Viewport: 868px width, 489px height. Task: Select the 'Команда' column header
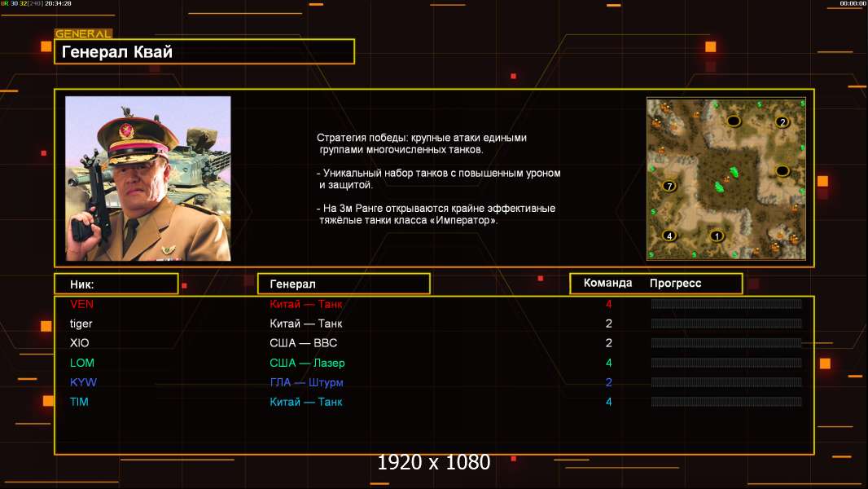[x=607, y=283]
